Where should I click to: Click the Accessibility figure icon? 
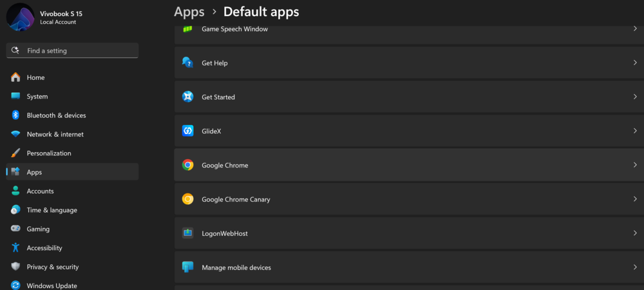coord(15,247)
